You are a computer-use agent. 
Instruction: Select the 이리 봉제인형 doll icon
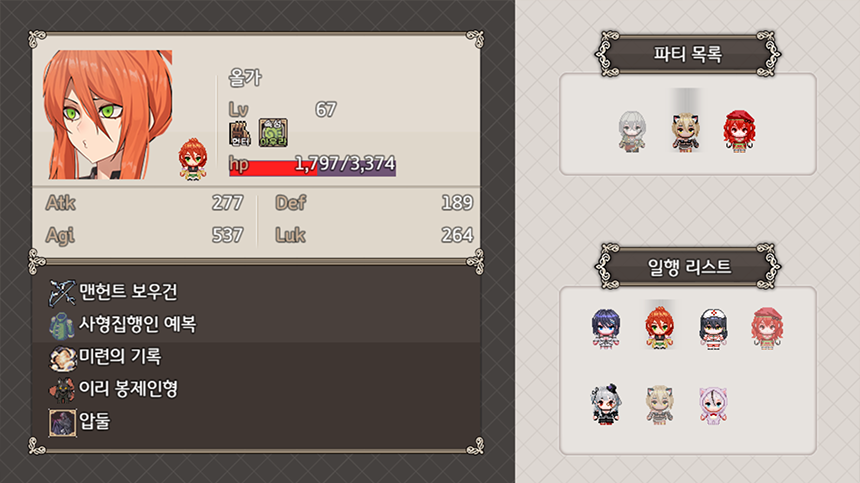pos(63,390)
